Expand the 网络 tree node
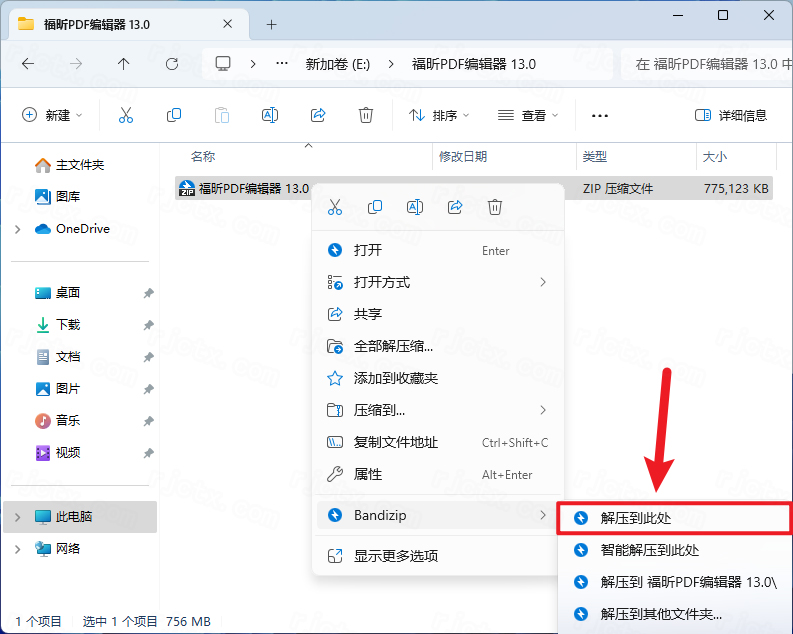793x634 pixels. coord(18,549)
